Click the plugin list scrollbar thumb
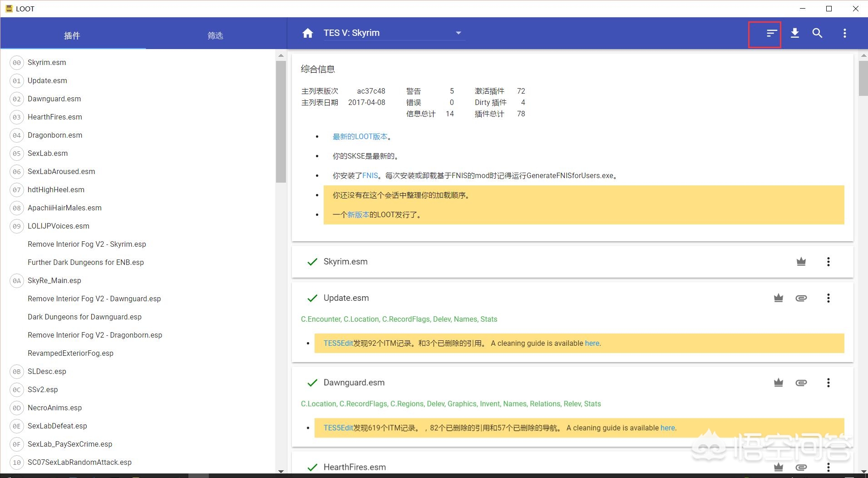 tap(281, 121)
